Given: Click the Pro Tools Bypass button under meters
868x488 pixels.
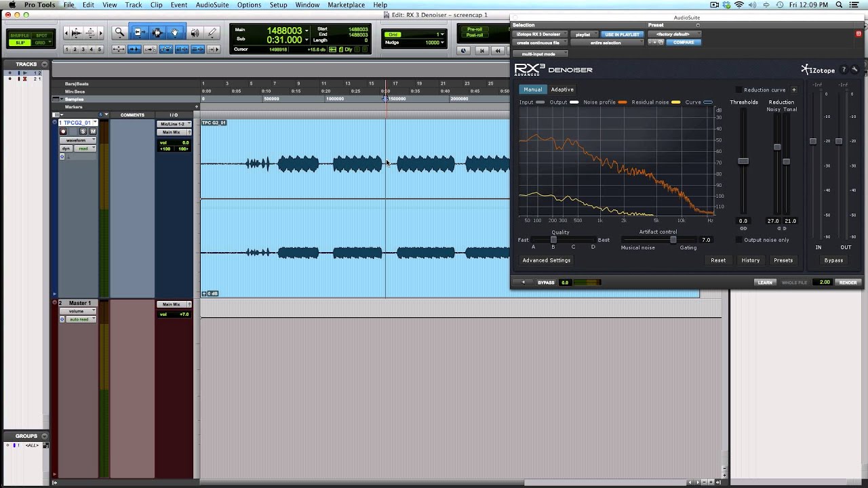Looking at the screenshot, I should pos(833,260).
